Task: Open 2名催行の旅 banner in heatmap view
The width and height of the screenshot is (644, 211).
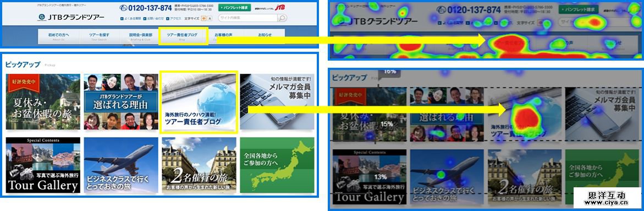Action: click(525, 177)
